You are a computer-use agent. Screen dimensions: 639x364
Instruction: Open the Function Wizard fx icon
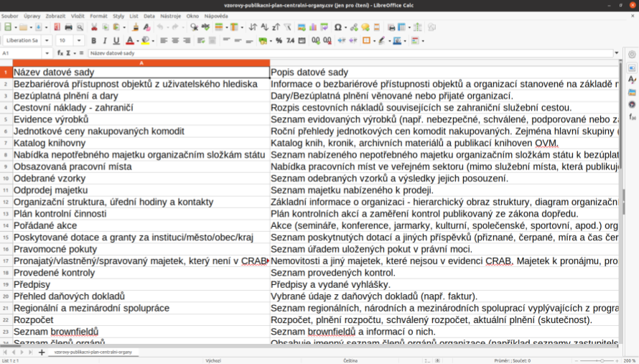(x=60, y=53)
